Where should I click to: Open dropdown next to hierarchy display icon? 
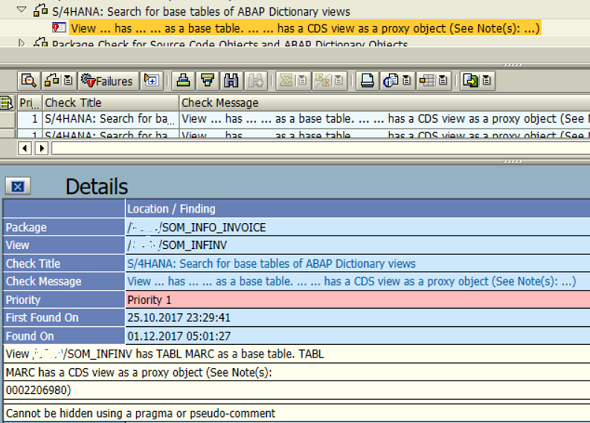pos(68,81)
